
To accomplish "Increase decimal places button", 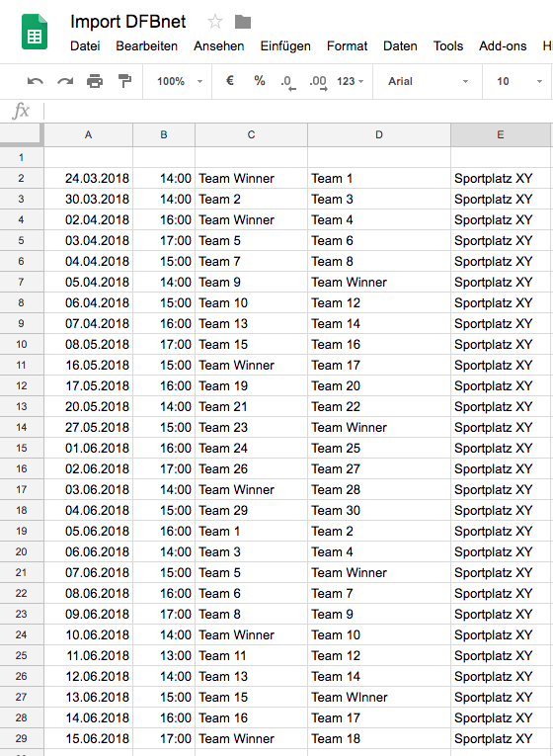I will tap(318, 82).
